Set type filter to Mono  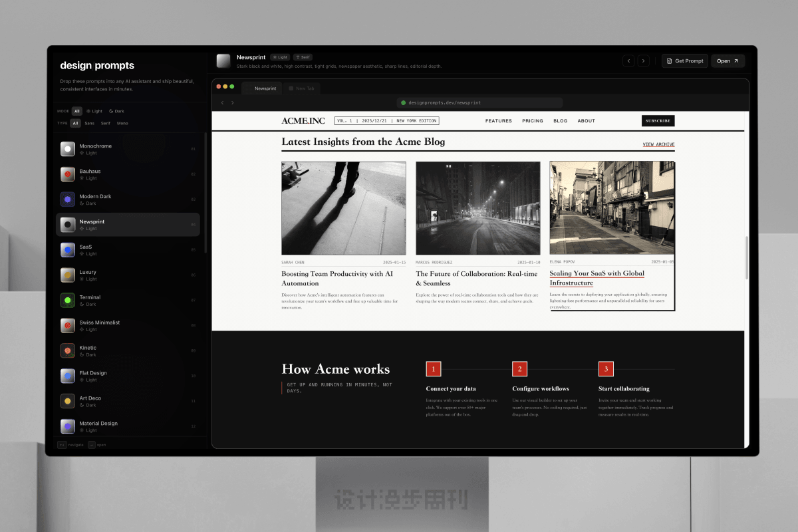(x=122, y=123)
